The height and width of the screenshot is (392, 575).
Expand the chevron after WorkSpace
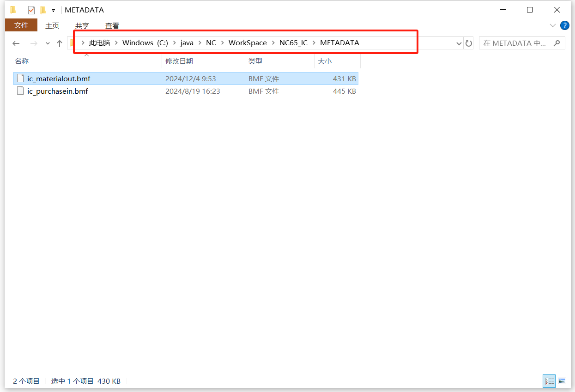[273, 43]
